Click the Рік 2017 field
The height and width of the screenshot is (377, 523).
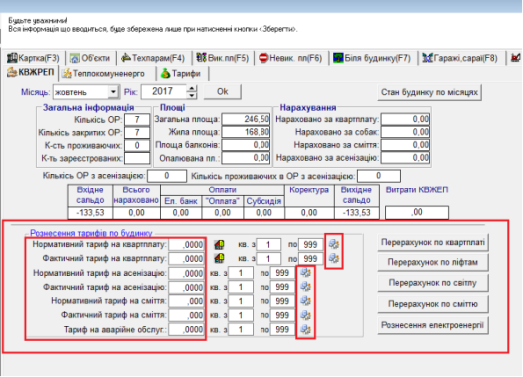click(164, 91)
